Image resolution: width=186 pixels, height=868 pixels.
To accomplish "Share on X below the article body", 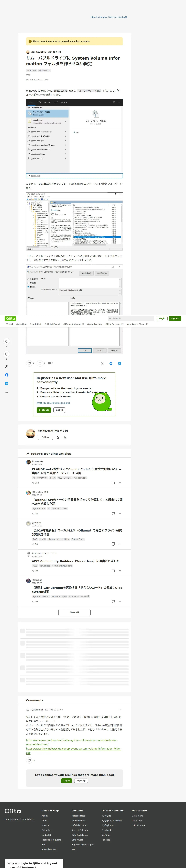I will pos(102,364).
